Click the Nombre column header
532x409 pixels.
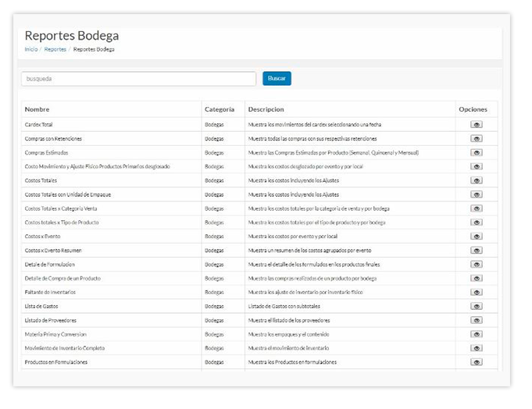[37, 109]
